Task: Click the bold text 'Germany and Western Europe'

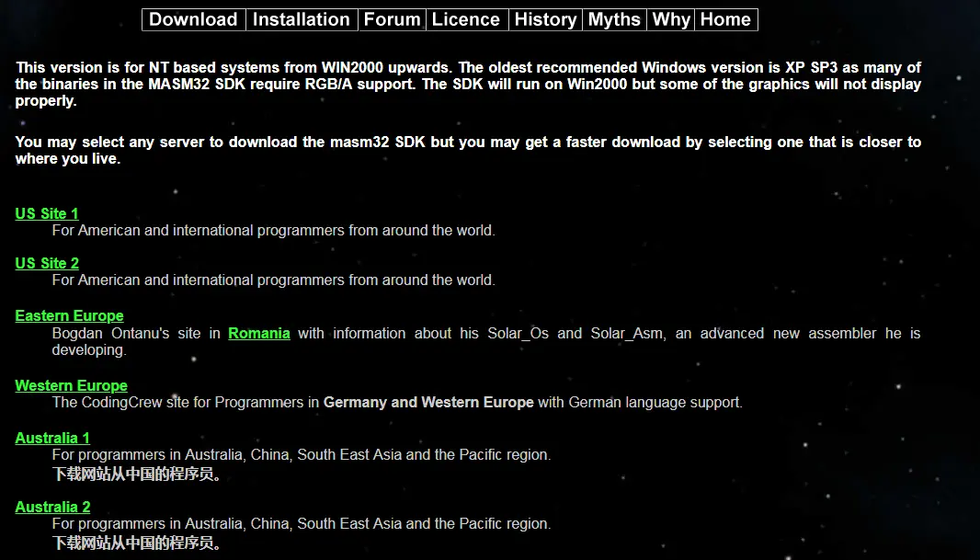Action: tap(428, 403)
